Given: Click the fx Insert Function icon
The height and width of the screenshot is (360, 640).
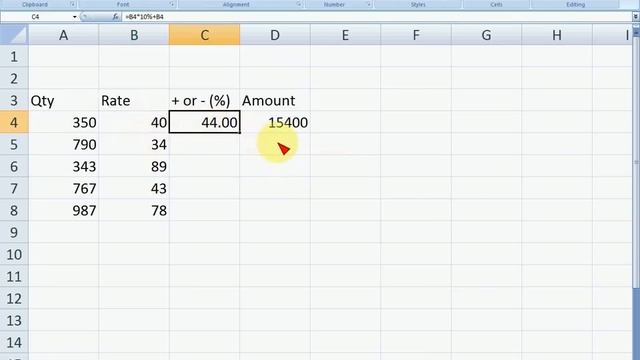Looking at the screenshot, I should tap(116, 17).
